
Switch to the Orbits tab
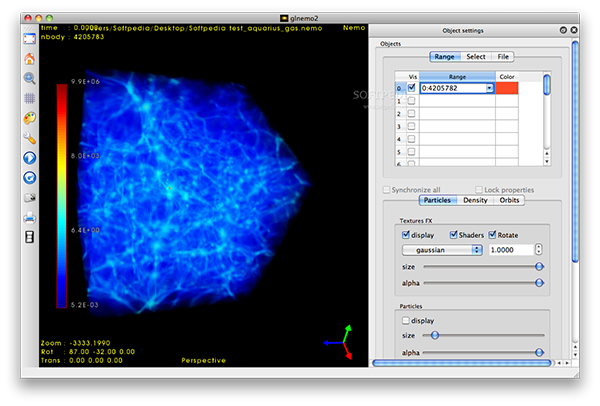pos(509,200)
